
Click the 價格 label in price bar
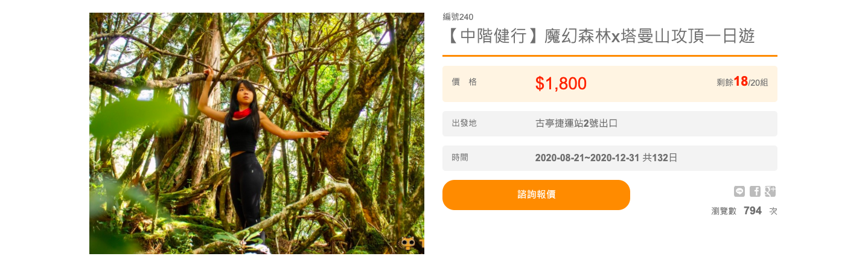pos(464,81)
